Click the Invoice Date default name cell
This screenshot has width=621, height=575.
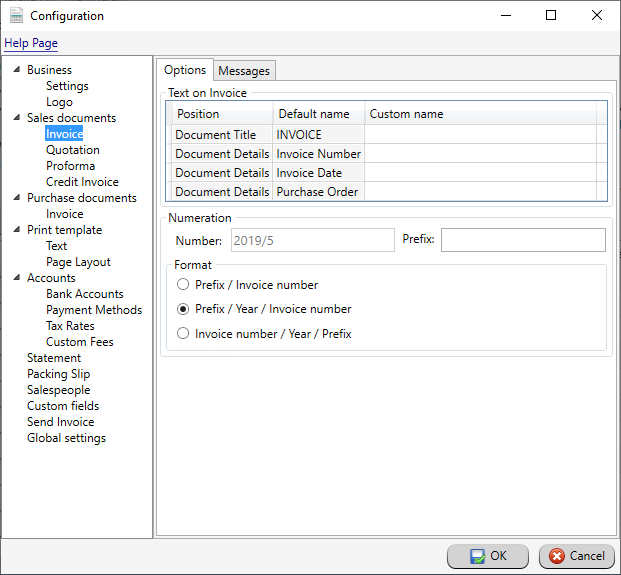coord(319,173)
